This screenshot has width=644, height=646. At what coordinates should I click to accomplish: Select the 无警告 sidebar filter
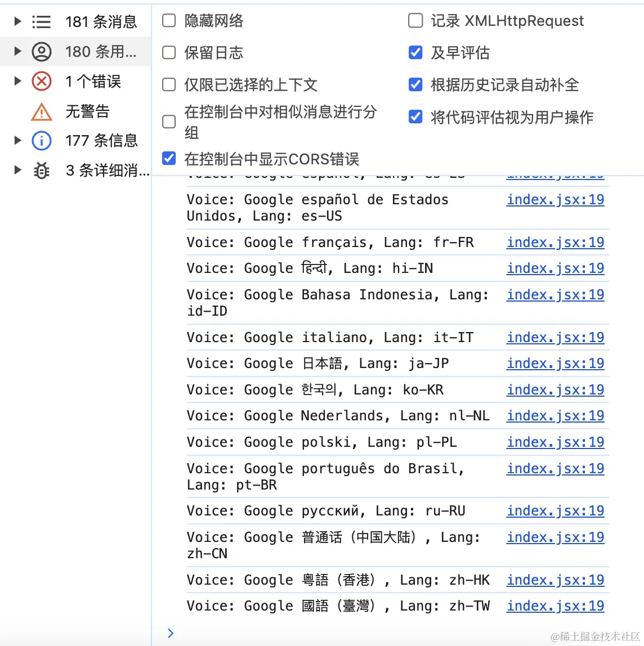(x=76, y=111)
